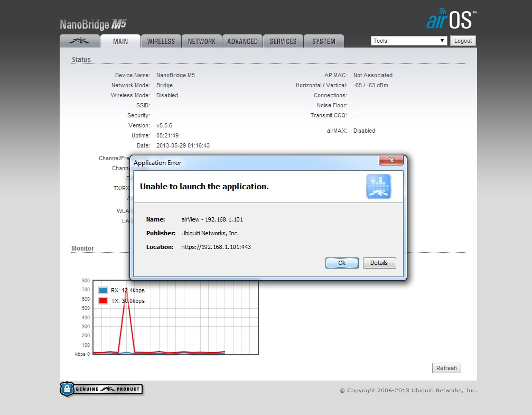This screenshot has height=415, width=532.
Task: Click the uptime value 05:21:49
Action: (167, 135)
